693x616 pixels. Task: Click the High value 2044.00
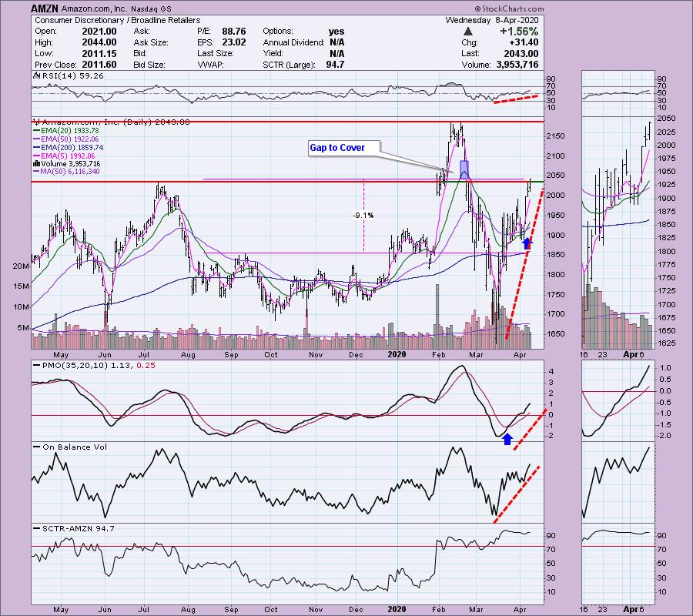tap(99, 42)
